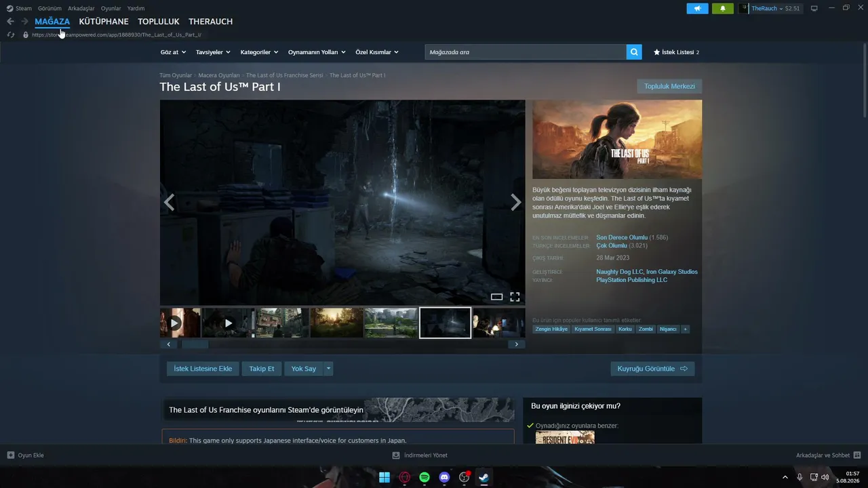This screenshot has width=868, height=488.
Task: Click İstek Listesine Ekle button
Action: pyautogui.click(x=203, y=369)
